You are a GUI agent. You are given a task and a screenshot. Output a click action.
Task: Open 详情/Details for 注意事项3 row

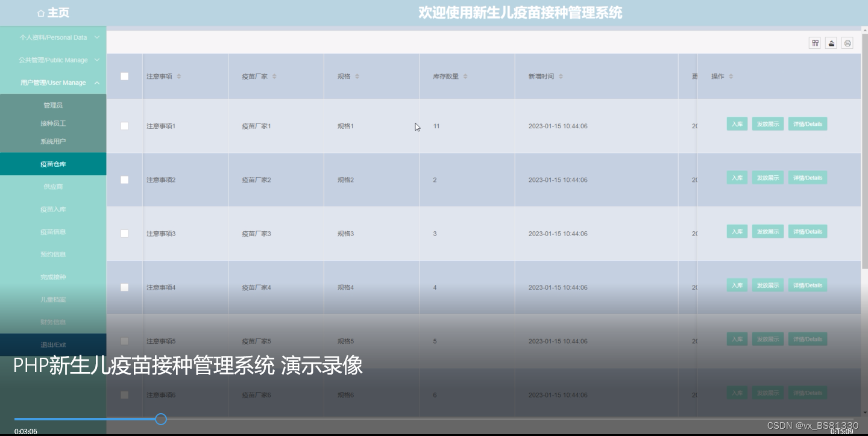tap(808, 231)
